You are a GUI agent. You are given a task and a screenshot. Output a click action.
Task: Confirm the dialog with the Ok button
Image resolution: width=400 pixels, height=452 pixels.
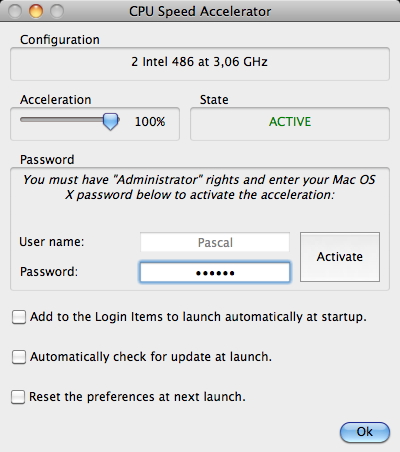point(365,432)
